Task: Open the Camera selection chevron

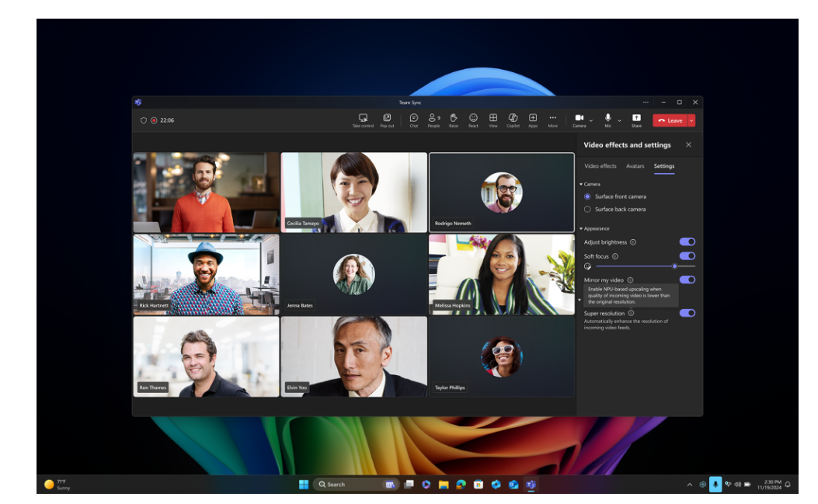Action: tap(591, 120)
